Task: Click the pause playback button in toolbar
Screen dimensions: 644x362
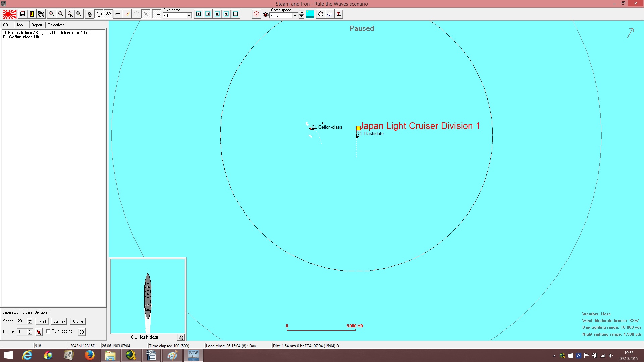Action: (236, 14)
